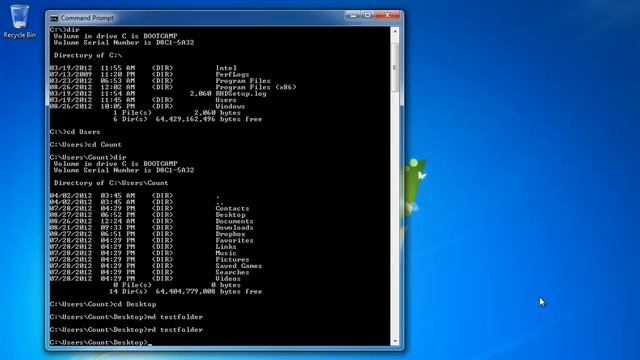Click the 'cd Users' command line
Viewport: 640px width, 360px height.
pos(75,132)
